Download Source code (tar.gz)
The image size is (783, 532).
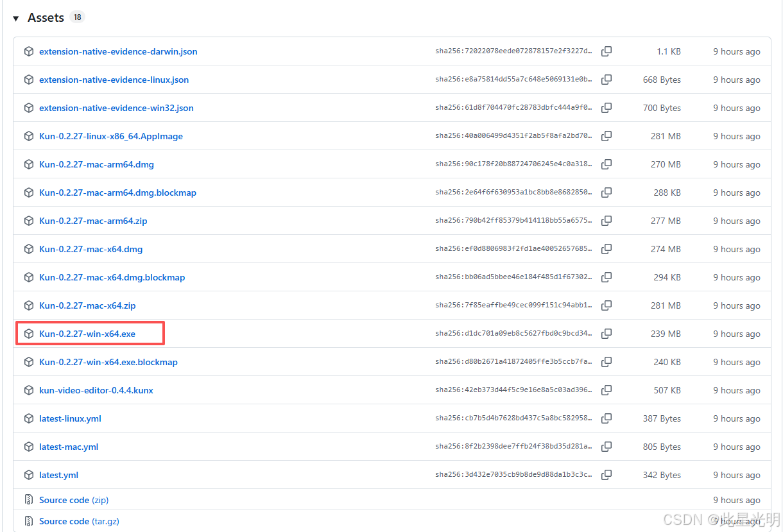coord(79,521)
